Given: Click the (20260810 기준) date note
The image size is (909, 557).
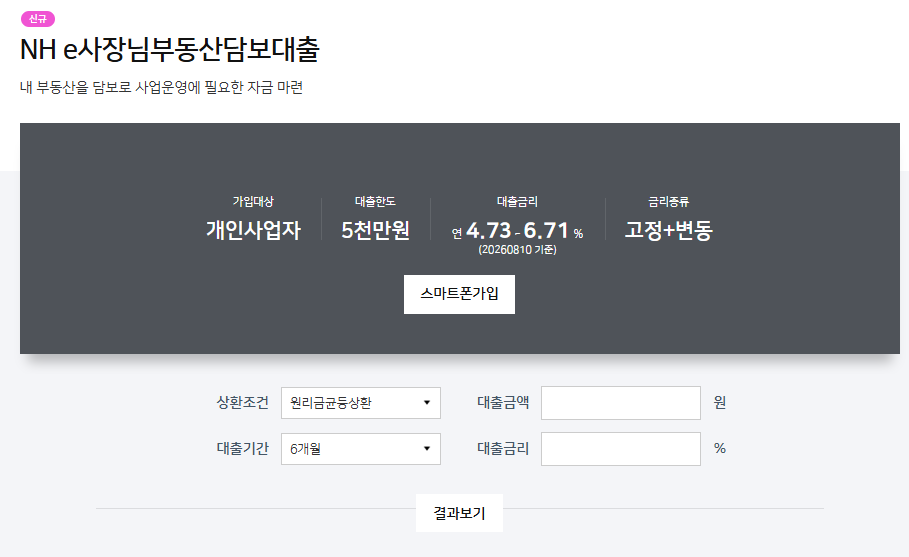Looking at the screenshot, I should [518, 250].
